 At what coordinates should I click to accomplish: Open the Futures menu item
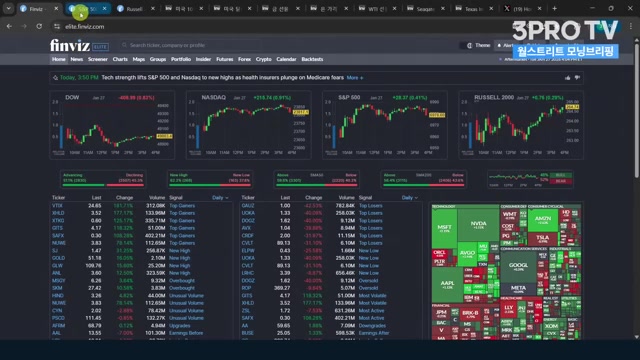pos(224,59)
